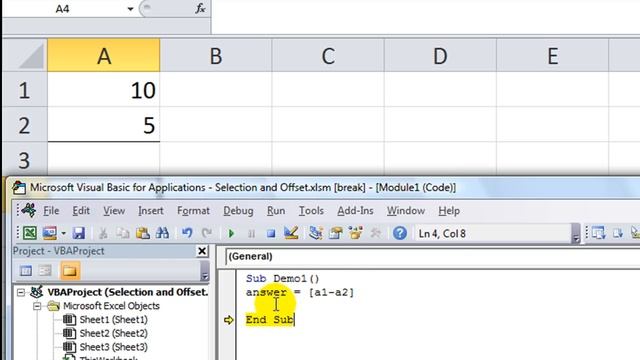The height and width of the screenshot is (360, 640).
Task: Select row 1 header
Action: coord(24,90)
